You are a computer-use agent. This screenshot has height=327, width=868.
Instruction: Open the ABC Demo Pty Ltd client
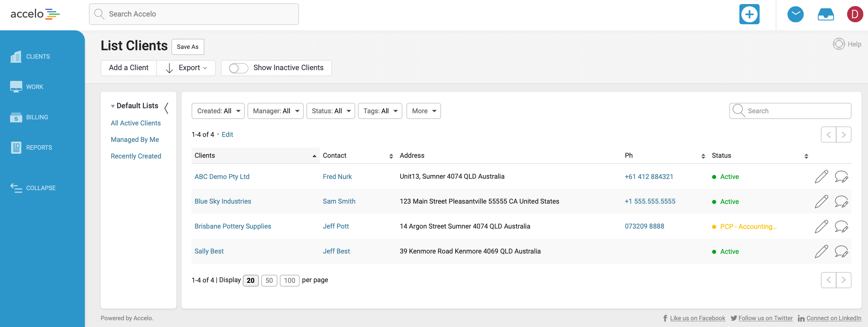click(222, 177)
